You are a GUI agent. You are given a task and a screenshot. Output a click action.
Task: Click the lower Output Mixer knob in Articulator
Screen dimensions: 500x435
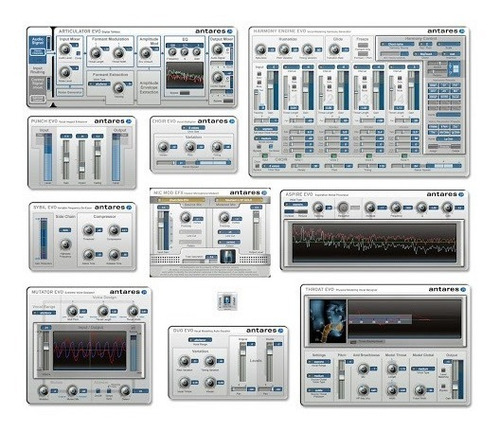(x=217, y=77)
